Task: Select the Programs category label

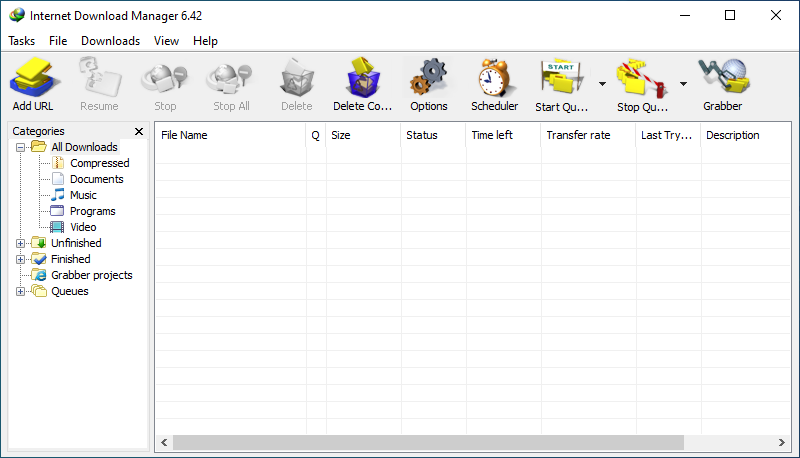Action: (x=93, y=211)
